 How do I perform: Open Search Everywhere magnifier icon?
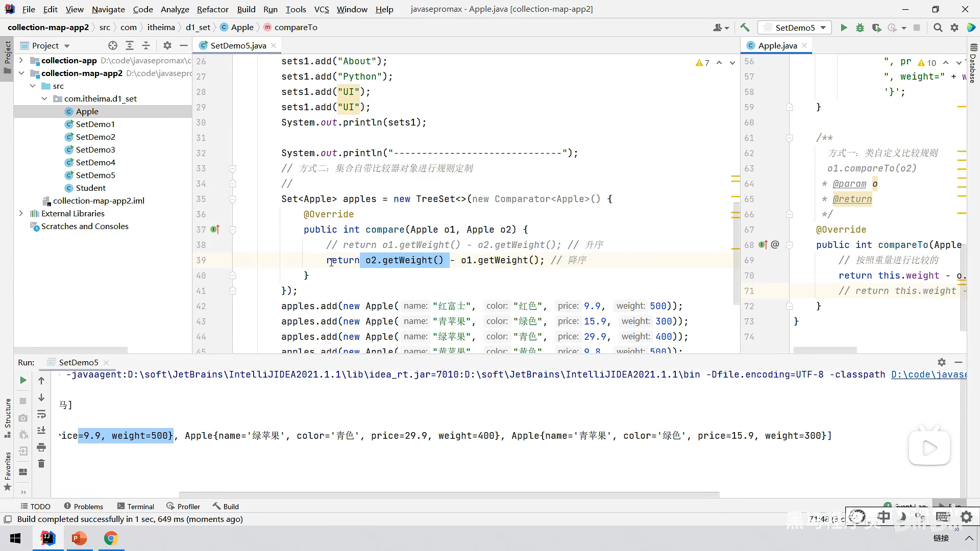938,28
